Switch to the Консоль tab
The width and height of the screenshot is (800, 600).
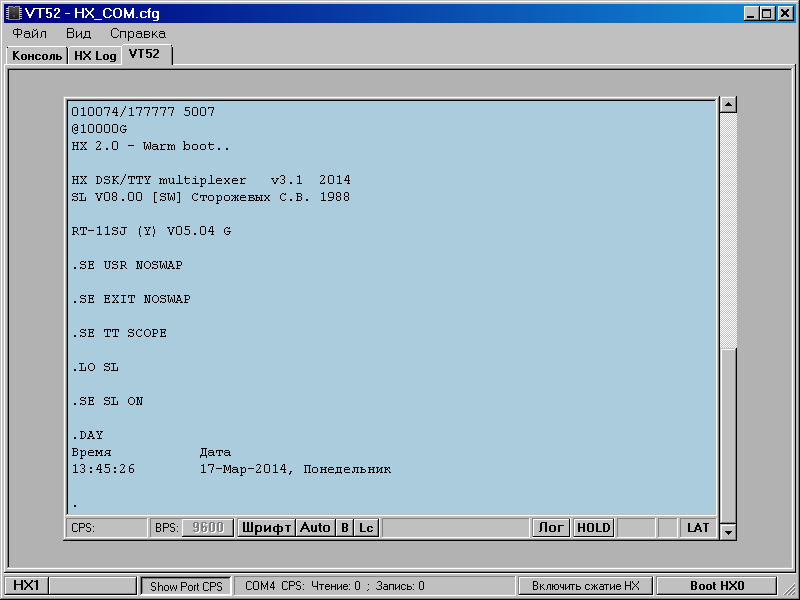pos(37,56)
